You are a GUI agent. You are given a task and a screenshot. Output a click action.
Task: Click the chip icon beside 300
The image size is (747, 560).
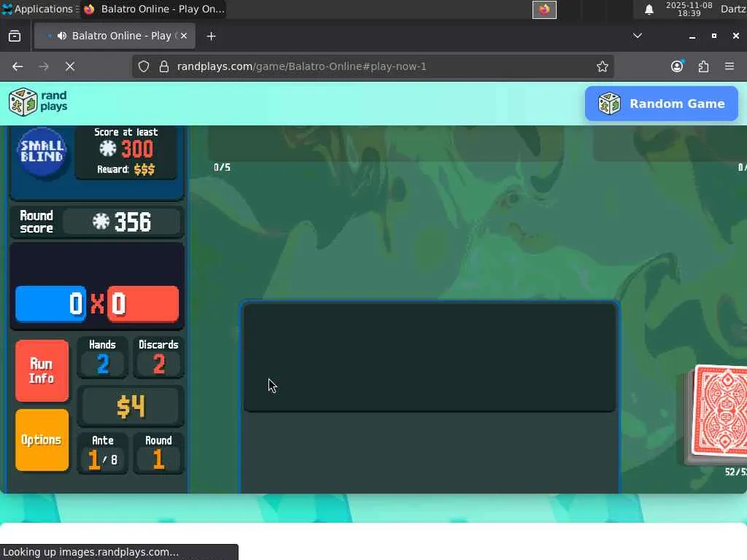(x=108, y=148)
